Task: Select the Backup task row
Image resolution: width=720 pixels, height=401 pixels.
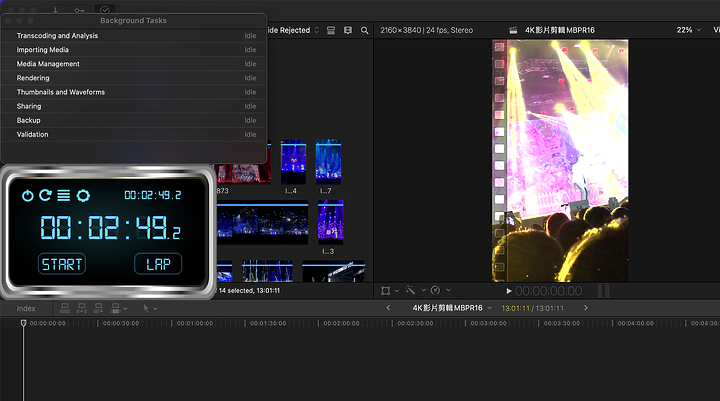Action: coord(134,120)
